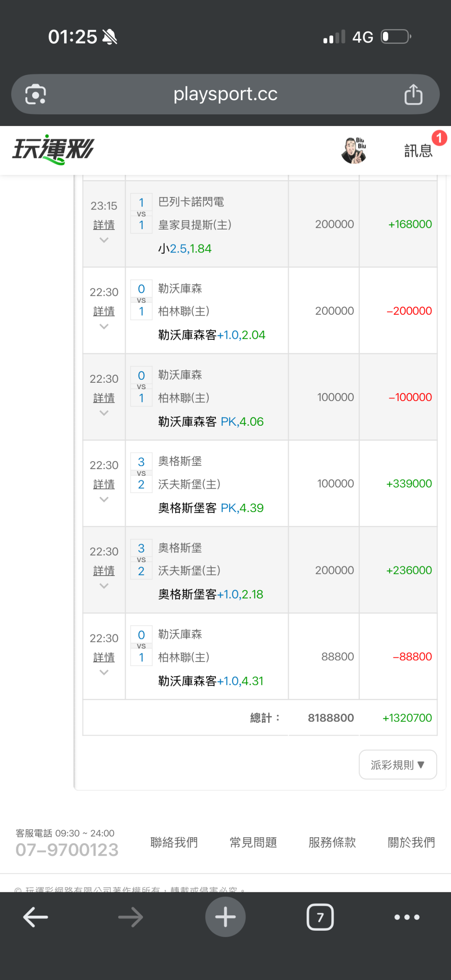The image size is (451, 980).
Task: Tap the share icon in address bar
Action: point(413,94)
